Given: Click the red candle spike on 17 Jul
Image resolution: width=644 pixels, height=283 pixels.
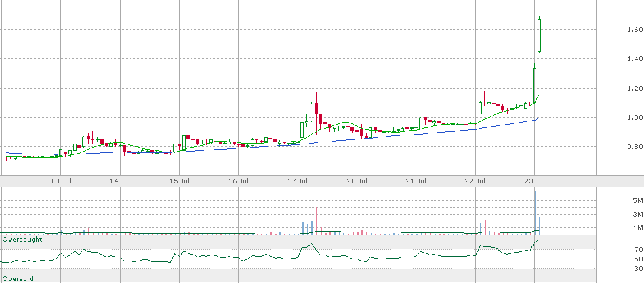Looking at the screenshot, I should click(x=317, y=114).
